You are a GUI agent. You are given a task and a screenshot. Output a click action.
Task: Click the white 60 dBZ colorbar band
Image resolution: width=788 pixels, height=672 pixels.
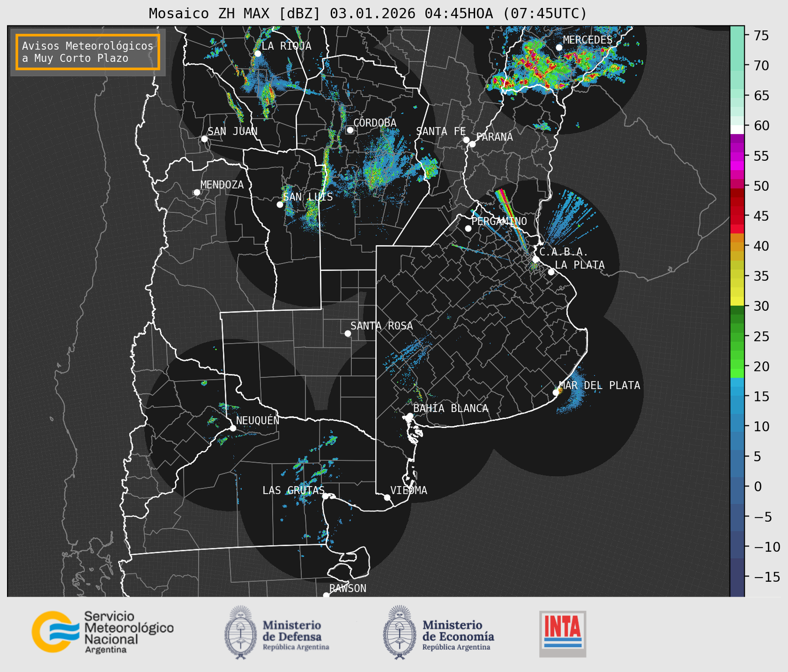tap(737, 129)
